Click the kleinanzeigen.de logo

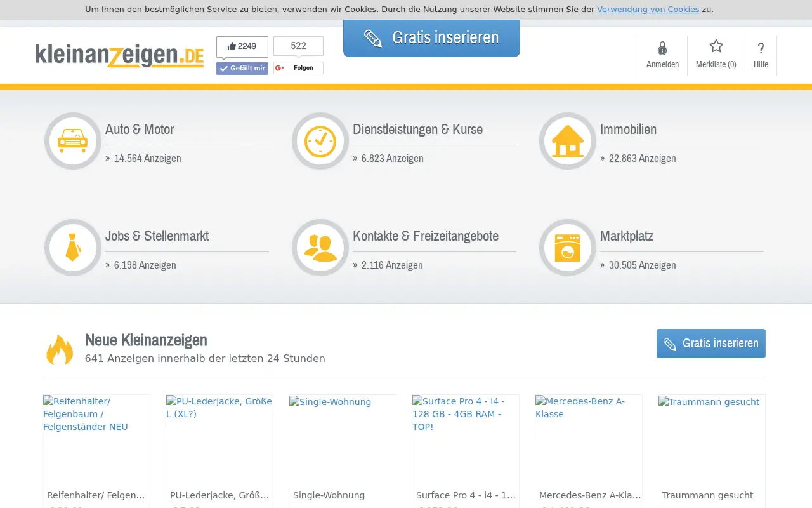pos(119,56)
